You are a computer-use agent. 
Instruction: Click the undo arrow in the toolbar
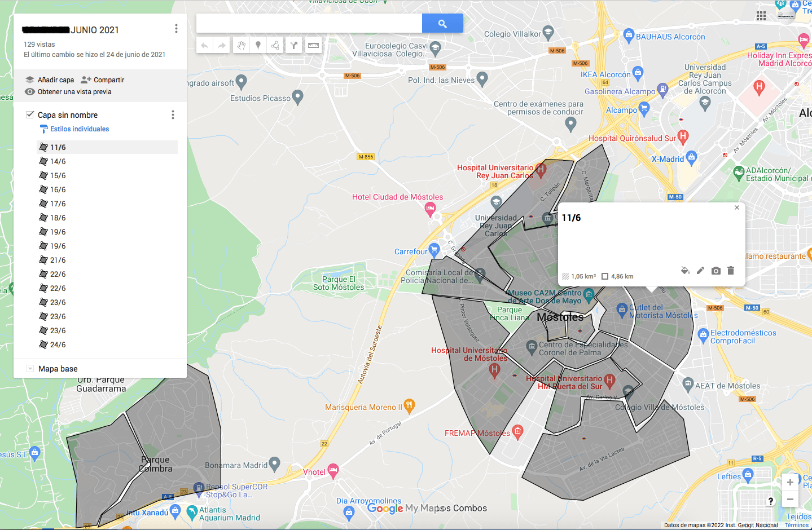[x=205, y=45]
